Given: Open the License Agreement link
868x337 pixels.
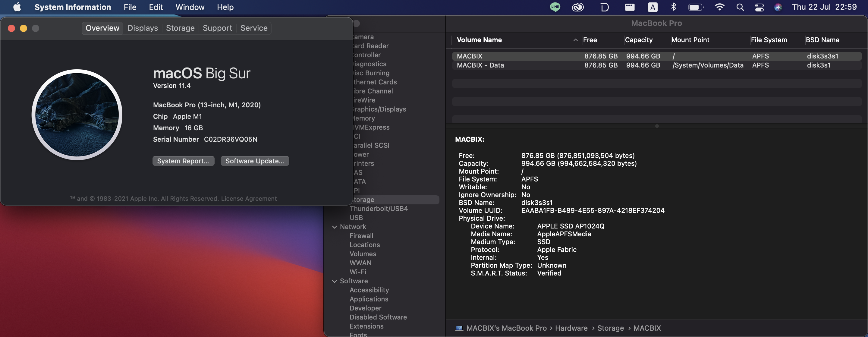Looking at the screenshot, I should point(249,199).
